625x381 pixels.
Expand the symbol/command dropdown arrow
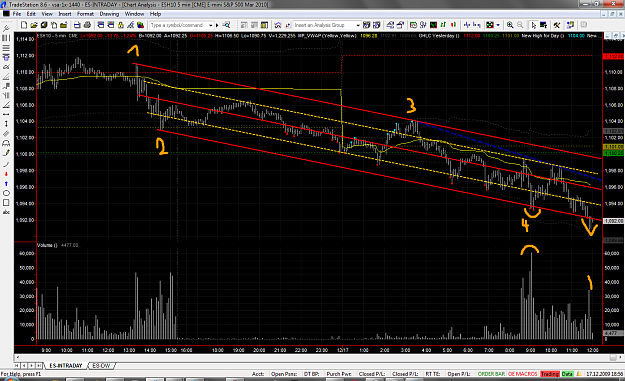point(210,25)
